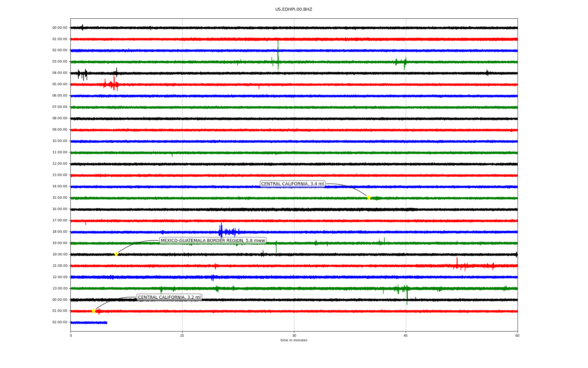The image size is (588, 368).
Task: Click the Central California 3.2 ml star marker
Action: pyautogui.click(x=93, y=311)
